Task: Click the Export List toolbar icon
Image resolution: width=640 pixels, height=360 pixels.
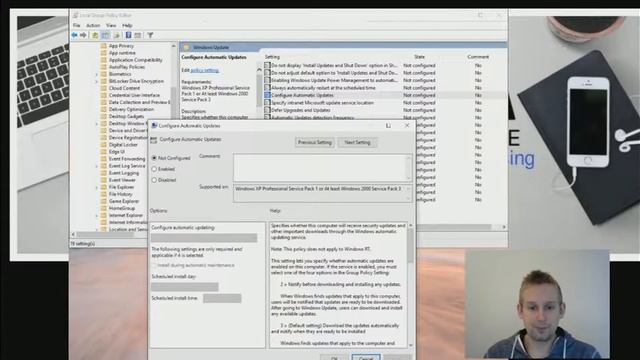Action: [x=117, y=36]
